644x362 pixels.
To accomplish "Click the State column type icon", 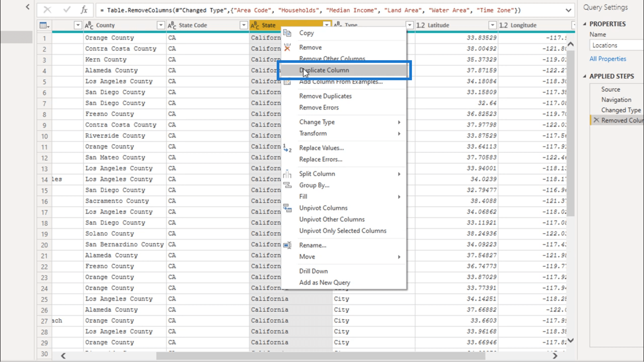I will click(255, 25).
